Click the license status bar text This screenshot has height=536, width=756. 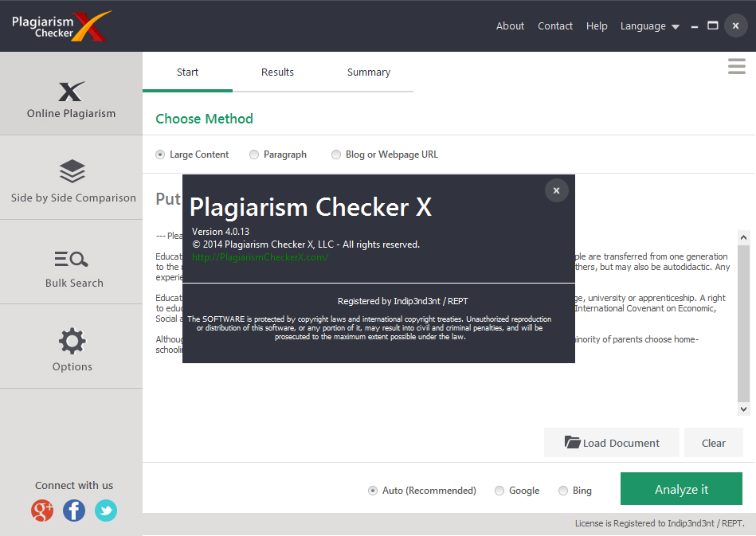[660, 523]
